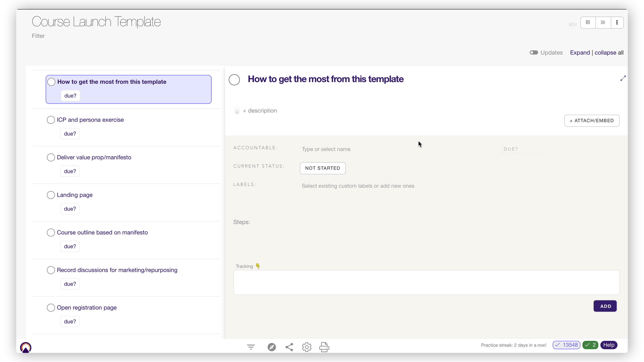The image size is (644, 362).
Task: Click the compass explore icon
Action: point(272,347)
